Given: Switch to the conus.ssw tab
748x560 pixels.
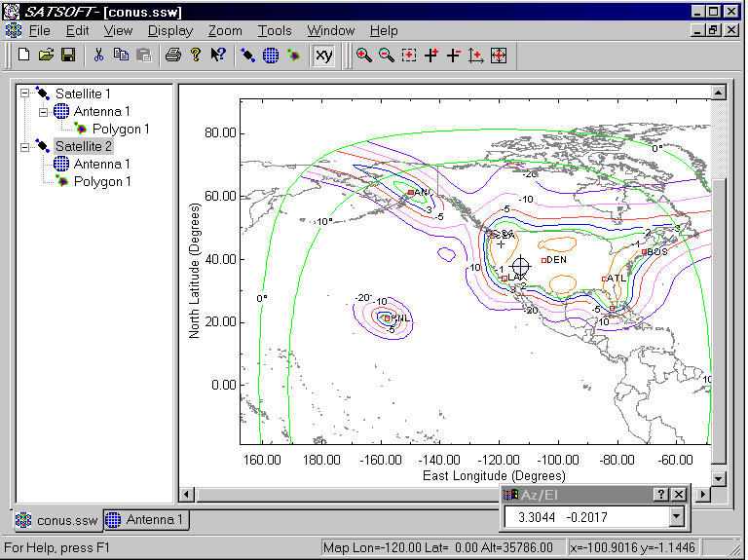Looking at the screenshot, I should (x=57, y=520).
